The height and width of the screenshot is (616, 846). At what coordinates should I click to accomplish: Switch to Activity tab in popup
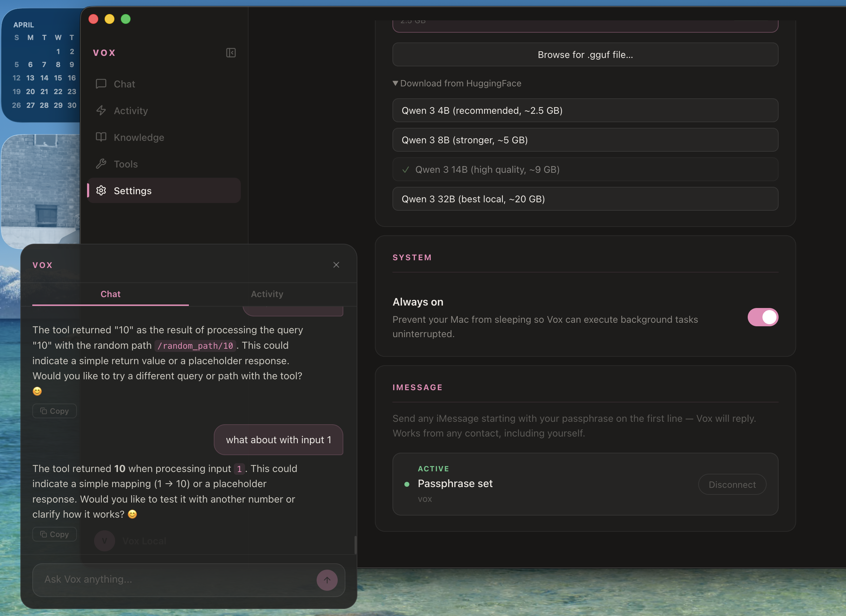(267, 294)
